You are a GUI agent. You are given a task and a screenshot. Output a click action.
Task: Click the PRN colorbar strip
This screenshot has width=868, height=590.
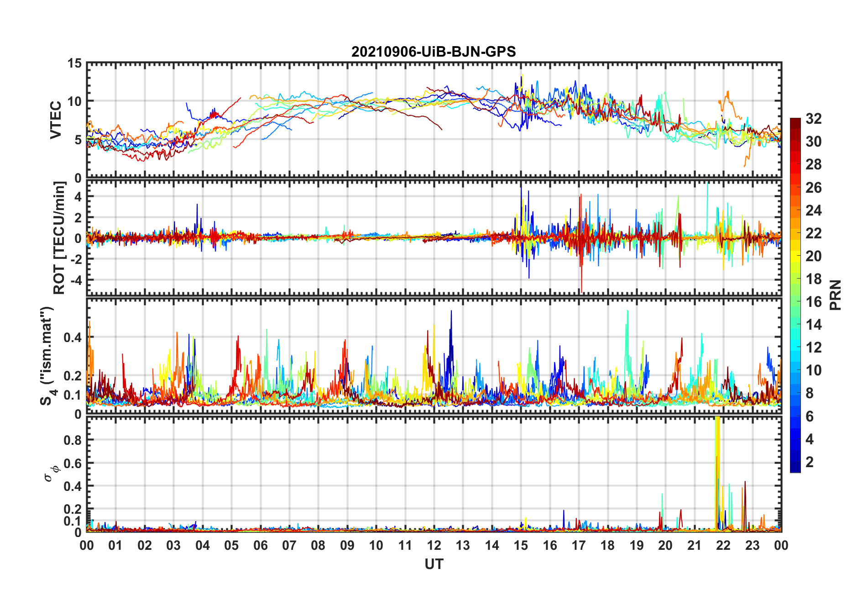point(795,295)
